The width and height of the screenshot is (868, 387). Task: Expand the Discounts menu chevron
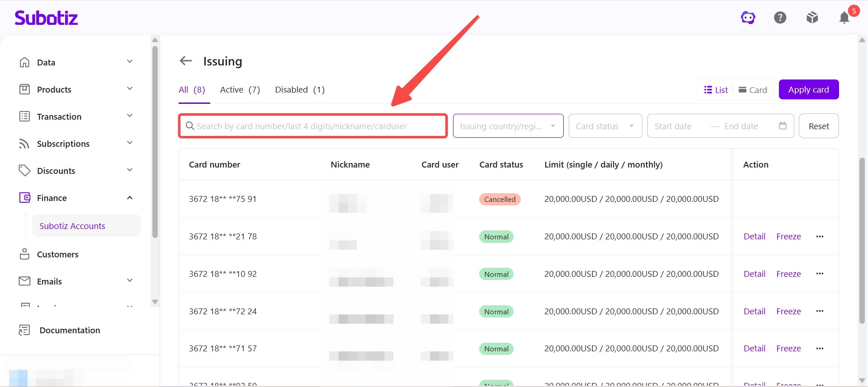click(x=130, y=170)
